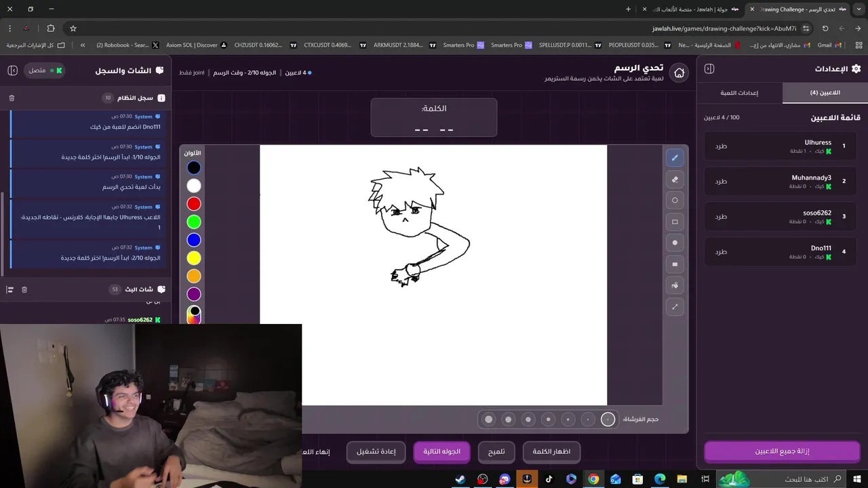Select the pencil drawing tool
868x488 pixels.
[675, 158]
